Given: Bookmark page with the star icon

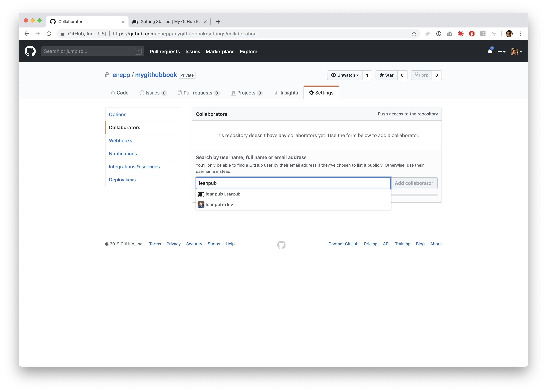Looking at the screenshot, I should (414, 34).
